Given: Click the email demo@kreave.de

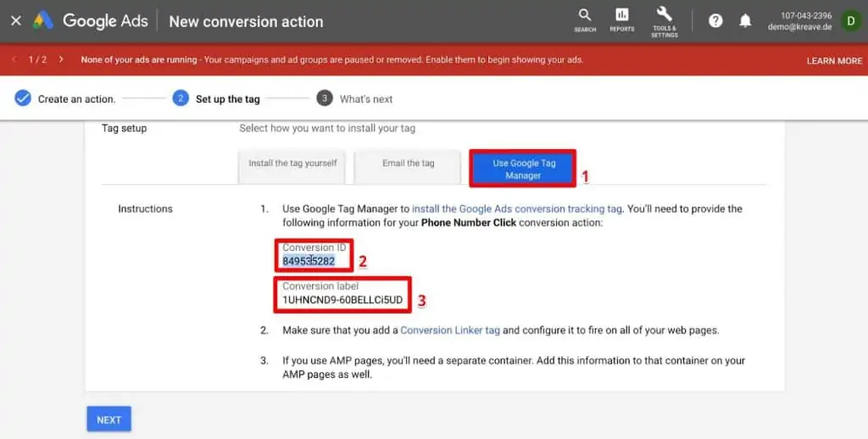Looking at the screenshot, I should coord(799,27).
